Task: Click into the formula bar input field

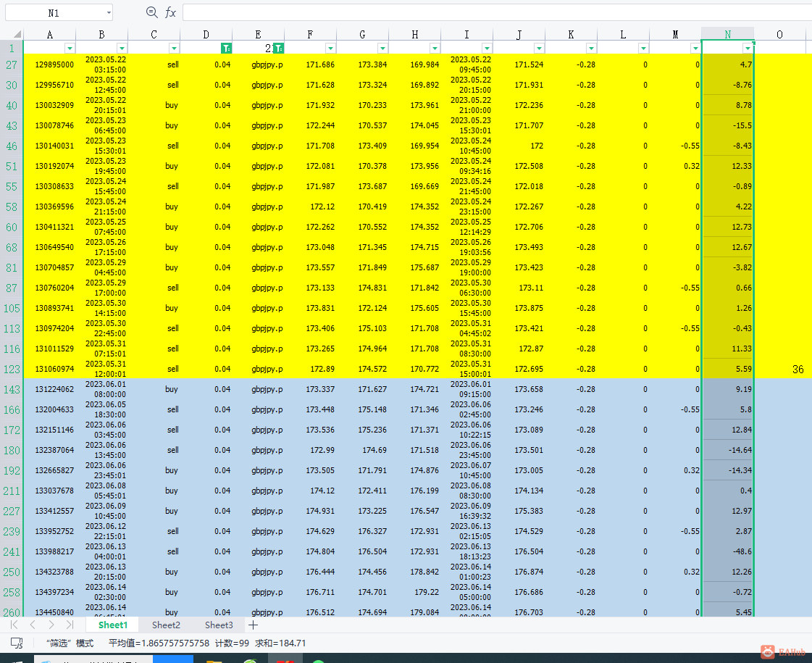Action: (493, 12)
